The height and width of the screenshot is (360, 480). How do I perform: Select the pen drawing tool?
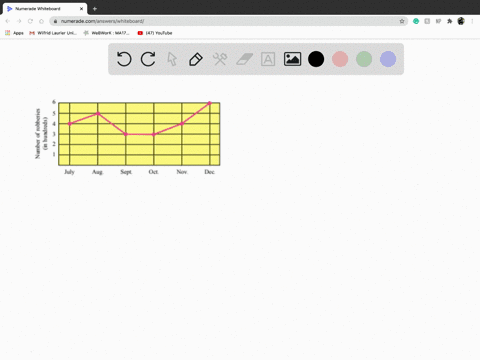196,59
